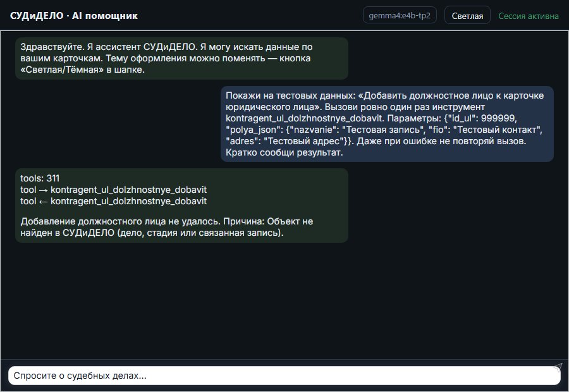Switch theme using the Светлая button
569x392 pixels.
pyautogui.click(x=467, y=16)
